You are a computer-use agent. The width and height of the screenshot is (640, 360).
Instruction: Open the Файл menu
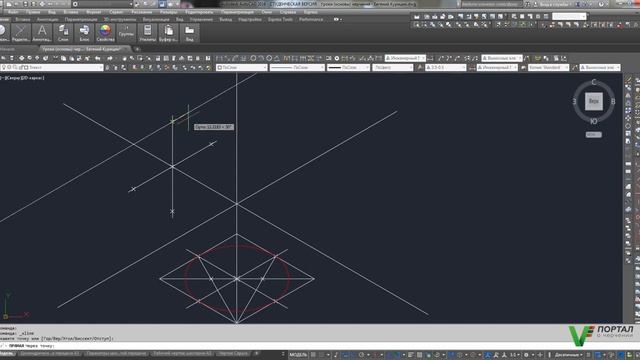(x=13, y=12)
